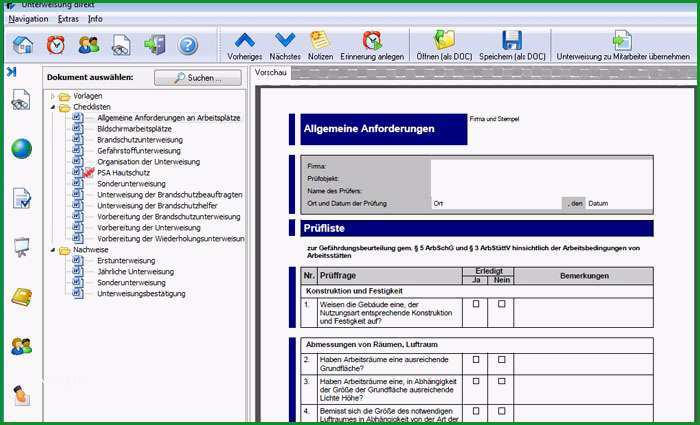700x425 pixels.
Task: Select Allgemeine Anforderungen an Arbeitsplätze checklist
Action: pos(169,118)
